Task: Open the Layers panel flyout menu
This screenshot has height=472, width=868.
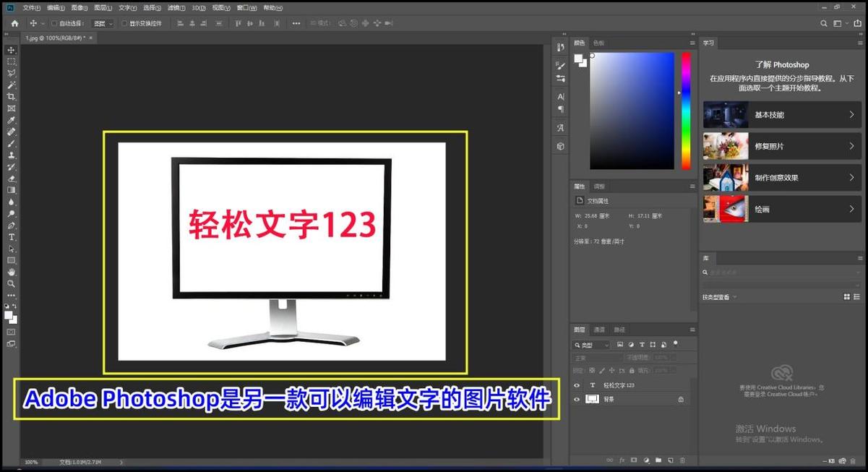Action: 692,330
